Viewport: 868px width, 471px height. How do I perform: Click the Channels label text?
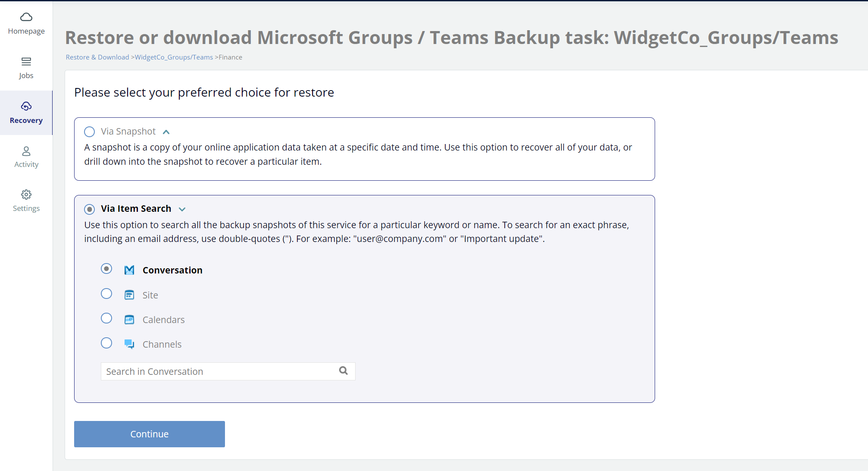pyautogui.click(x=162, y=345)
